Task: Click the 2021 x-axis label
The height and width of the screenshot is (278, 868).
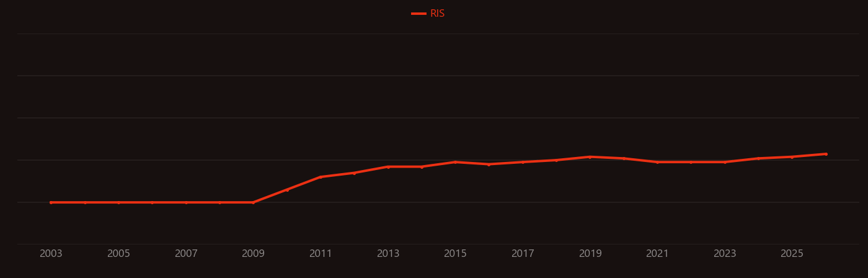Action: tap(657, 254)
